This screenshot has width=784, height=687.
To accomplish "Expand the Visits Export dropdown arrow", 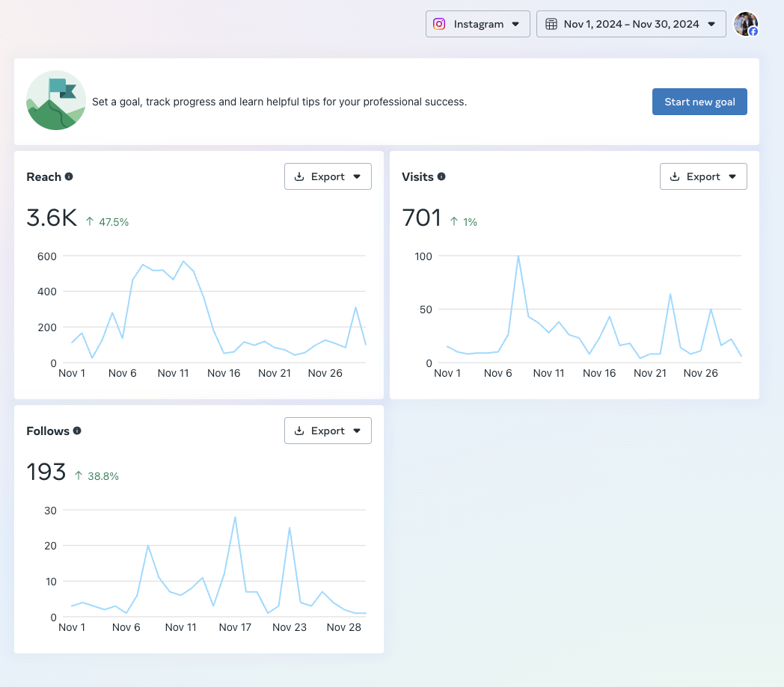I will click(x=732, y=176).
